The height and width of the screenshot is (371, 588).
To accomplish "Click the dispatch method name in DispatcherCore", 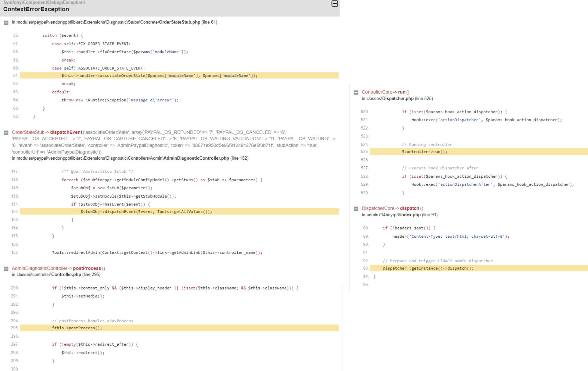I will (409, 208).
